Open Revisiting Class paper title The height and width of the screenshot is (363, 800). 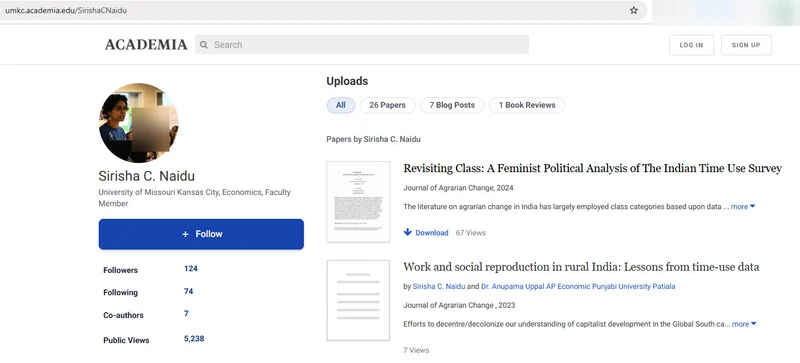(x=592, y=168)
